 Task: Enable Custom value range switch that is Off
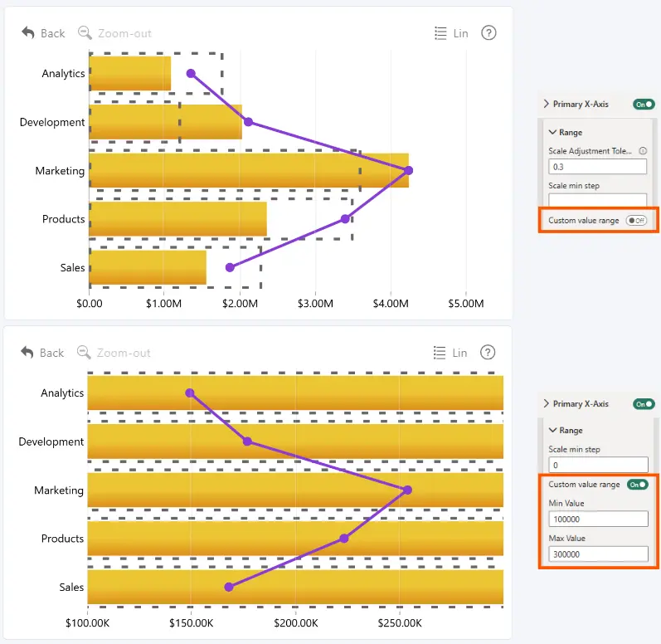[x=636, y=220]
